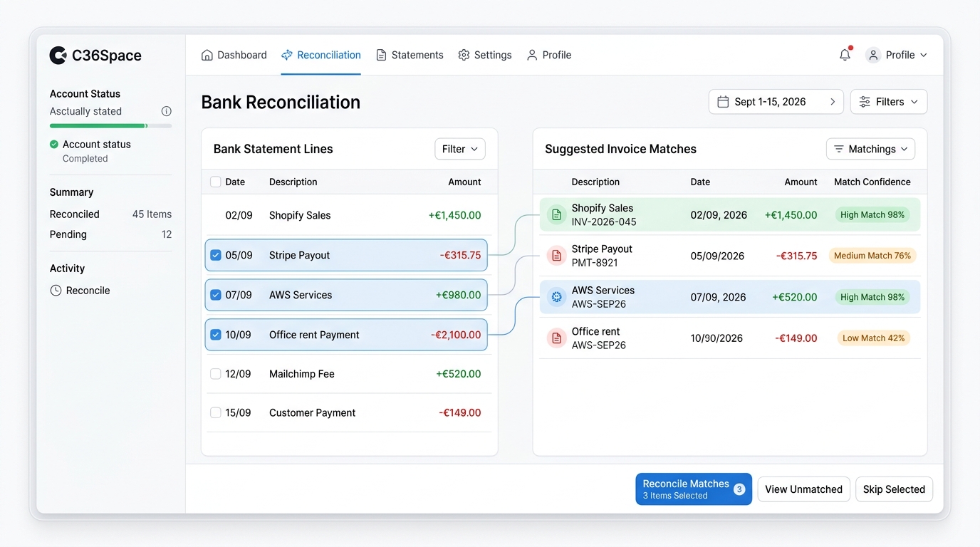Click the blue gear icon for AWS Services invoice
The image size is (980, 547).
click(556, 297)
